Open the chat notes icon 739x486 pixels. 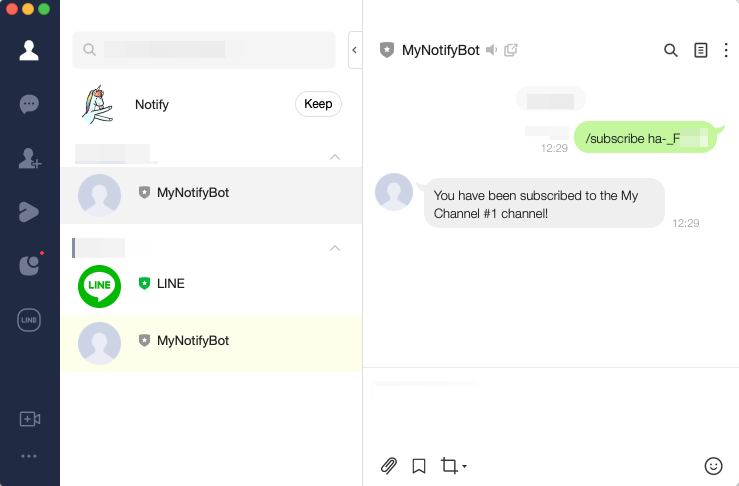tap(701, 50)
